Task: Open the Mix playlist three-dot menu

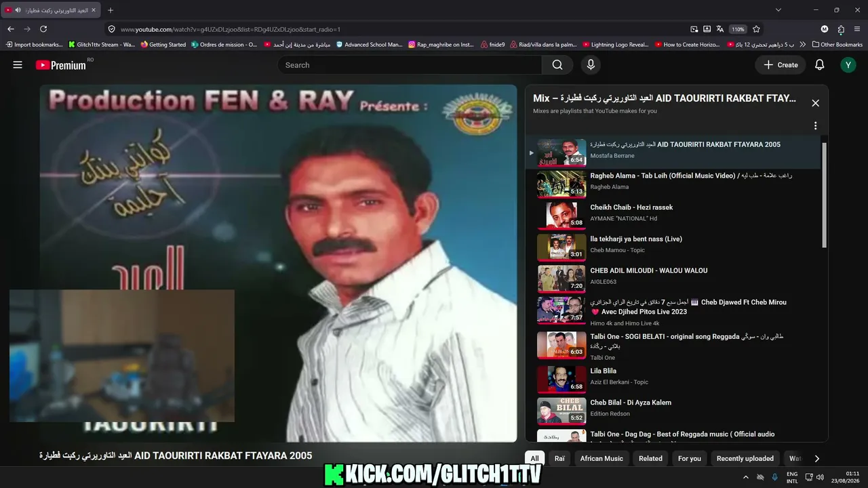Action: point(815,125)
